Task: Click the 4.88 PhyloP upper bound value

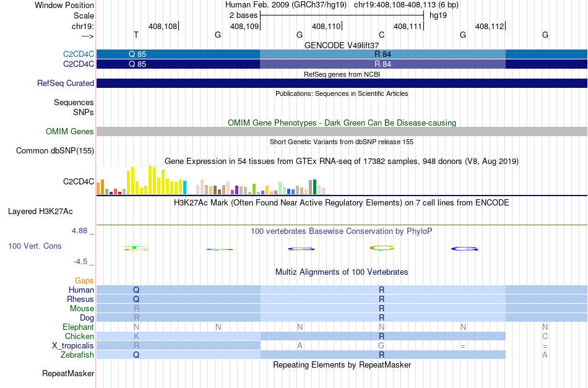Action: tap(79, 231)
